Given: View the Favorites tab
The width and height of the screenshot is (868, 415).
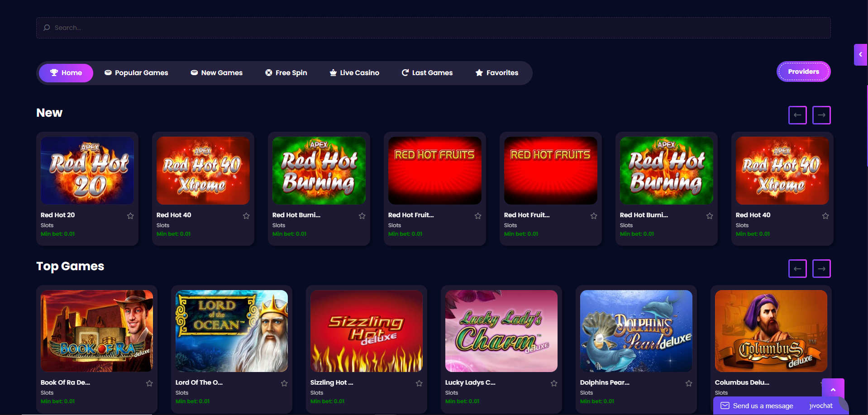Looking at the screenshot, I should point(497,73).
